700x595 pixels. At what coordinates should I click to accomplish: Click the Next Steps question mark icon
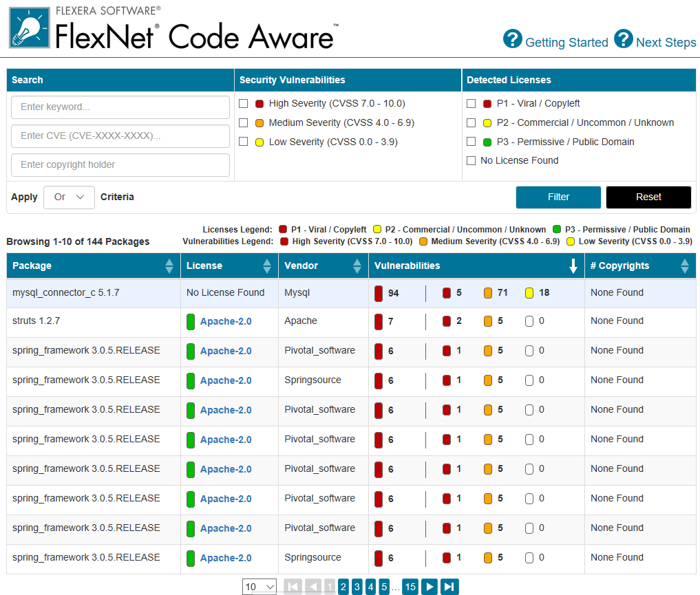point(623,39)
